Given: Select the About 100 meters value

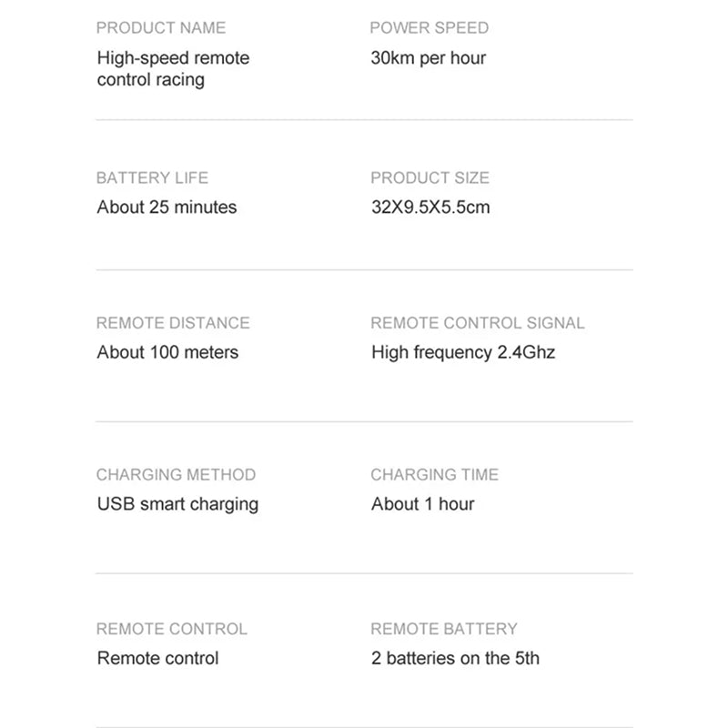Looking at the screenshot, I should [x=167, y=352].
